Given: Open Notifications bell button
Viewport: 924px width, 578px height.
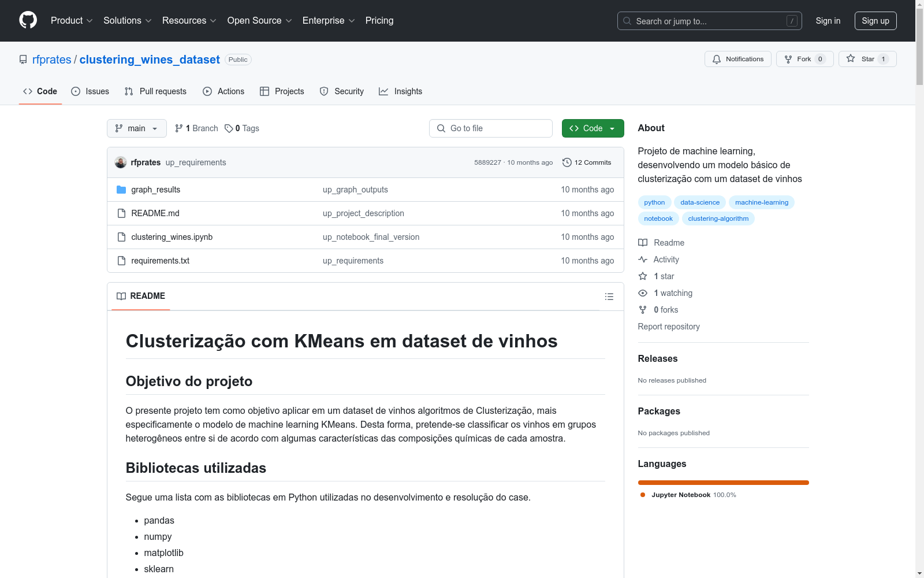Looking at the screenshot, I should pyautogui.click(x=737, y=59).
